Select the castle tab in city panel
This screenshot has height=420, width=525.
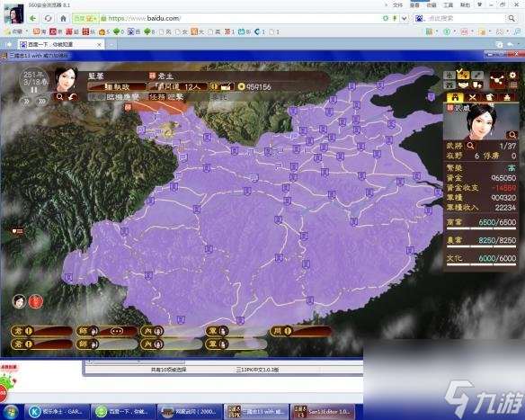click(455, 97)
